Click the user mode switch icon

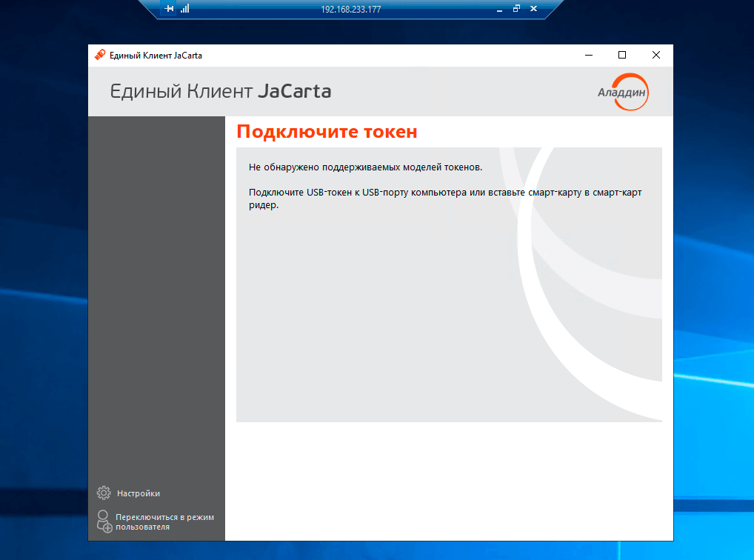(104, 521)
